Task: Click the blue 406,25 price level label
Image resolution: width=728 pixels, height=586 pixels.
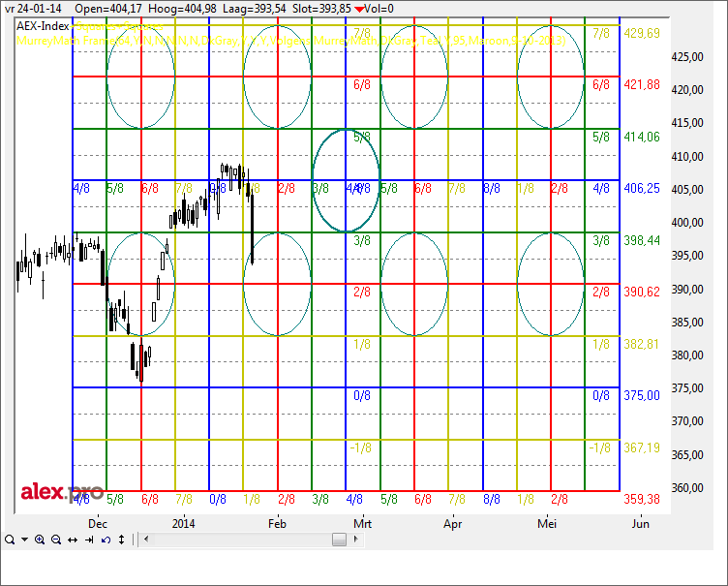Action: click(643, 188)
